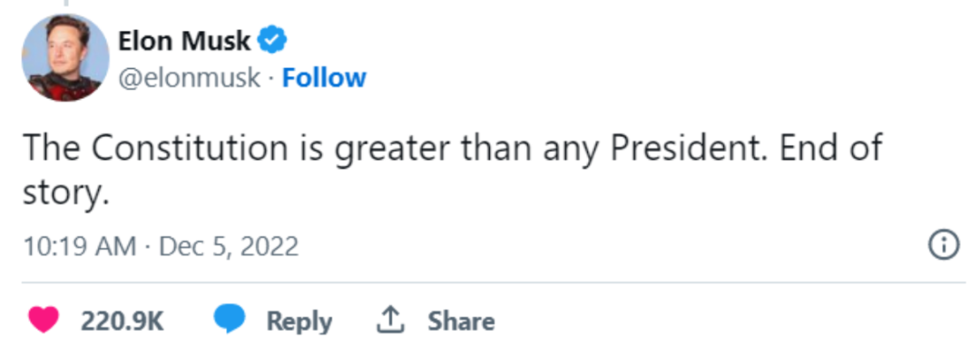Click the word The starting the tweet
Viewport: 980px width, 347px height.
click(x=54, y=148)
